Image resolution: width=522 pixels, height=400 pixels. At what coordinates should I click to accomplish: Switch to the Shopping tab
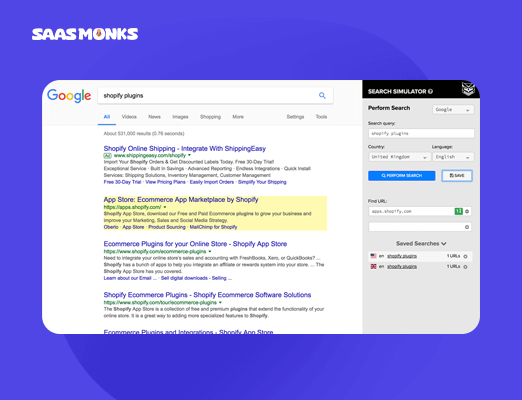[x=210, y=117]
